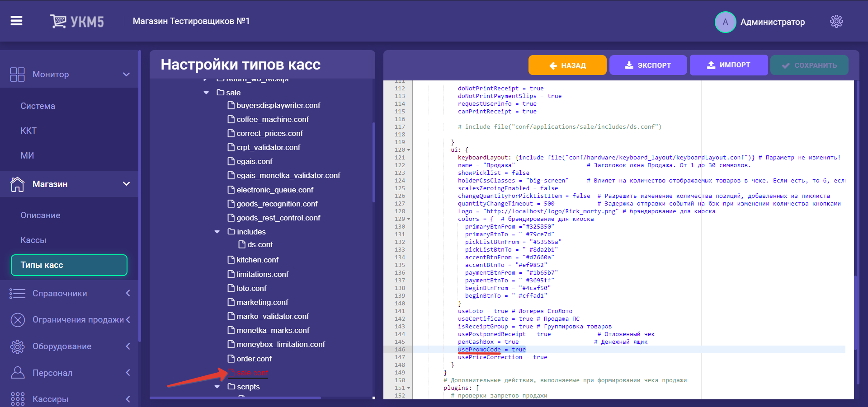Select Типы касс menu item
This screenshot has width=868, height=407.
tap(69, 265)
